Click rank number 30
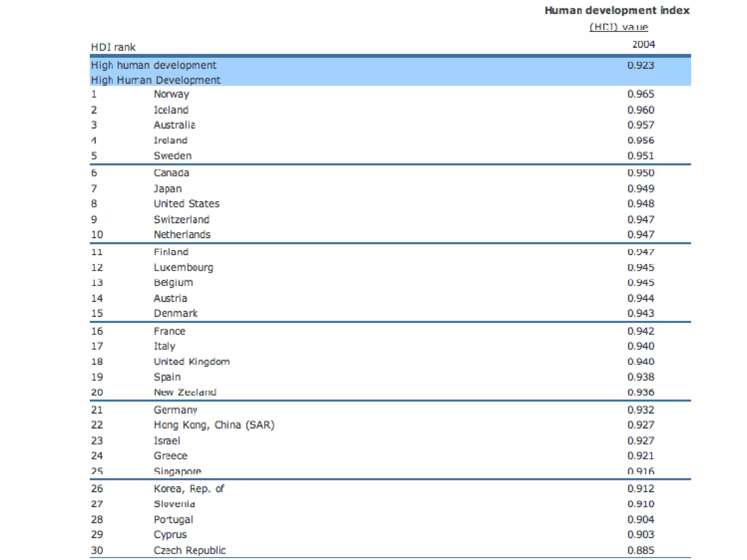The height and width of the screenshot is (560, 747). tap(97, 550)
